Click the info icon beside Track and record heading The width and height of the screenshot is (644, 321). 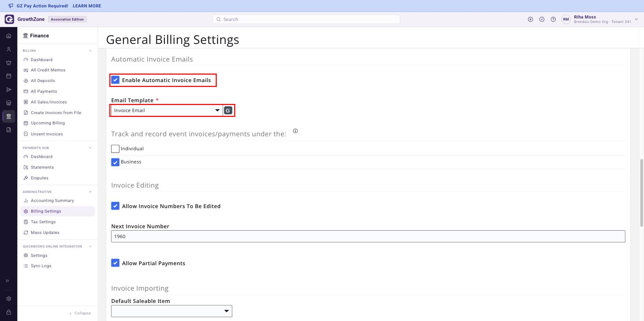[295, 131]
